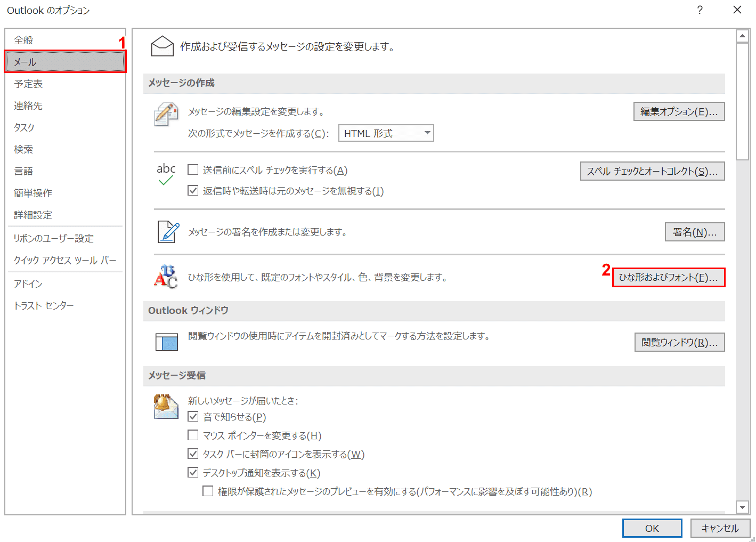The width and height of the screenshot is (756, 542).
Task: Select メール category in the sidebar
Action: point(66,62)
